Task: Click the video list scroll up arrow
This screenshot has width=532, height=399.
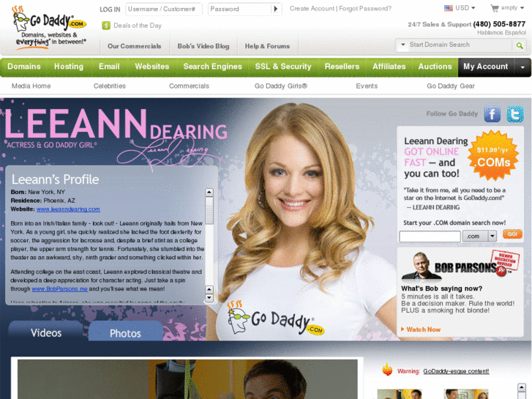Action: [522, 387]
